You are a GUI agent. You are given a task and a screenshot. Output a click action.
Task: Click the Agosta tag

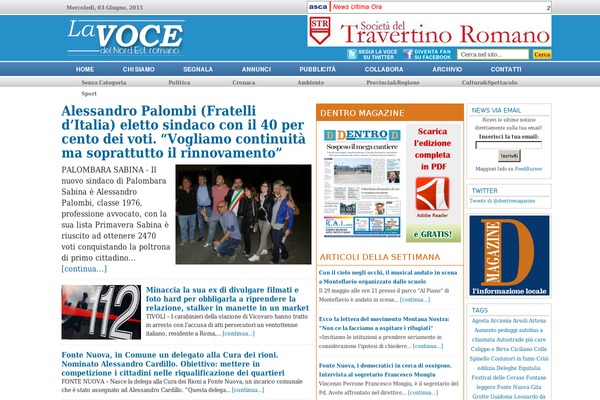point(480,320)
